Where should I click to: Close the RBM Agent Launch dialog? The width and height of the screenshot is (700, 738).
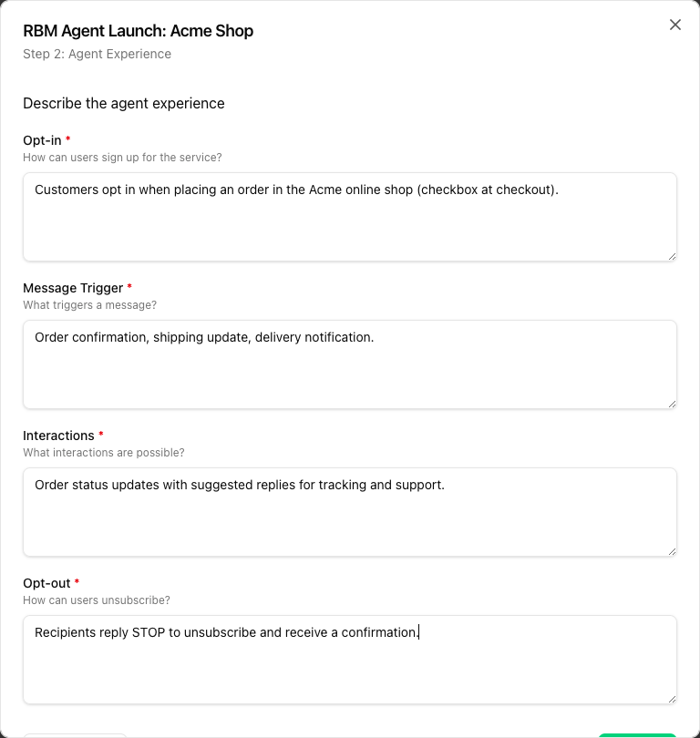tap(675, 25)
